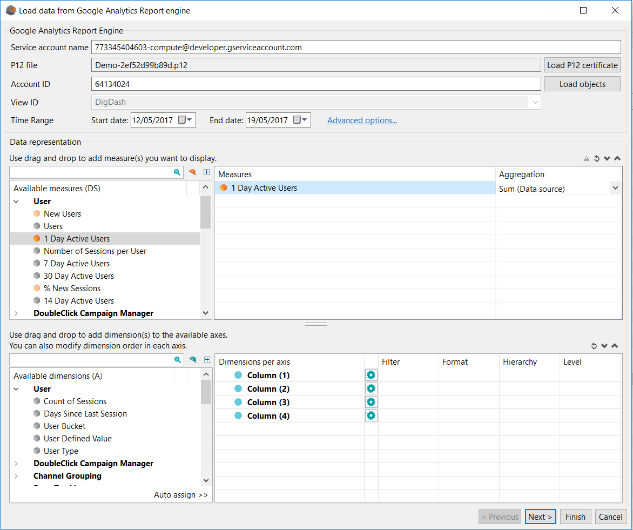Click scroll-down arrow of available measures list

click(x=205, y=313)
